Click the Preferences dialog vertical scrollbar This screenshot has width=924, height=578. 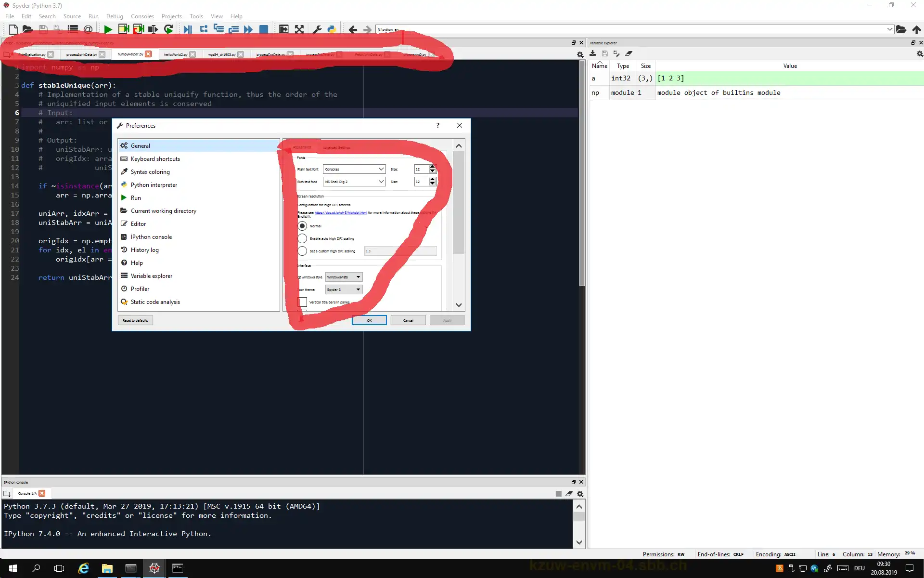click(459, 202)
